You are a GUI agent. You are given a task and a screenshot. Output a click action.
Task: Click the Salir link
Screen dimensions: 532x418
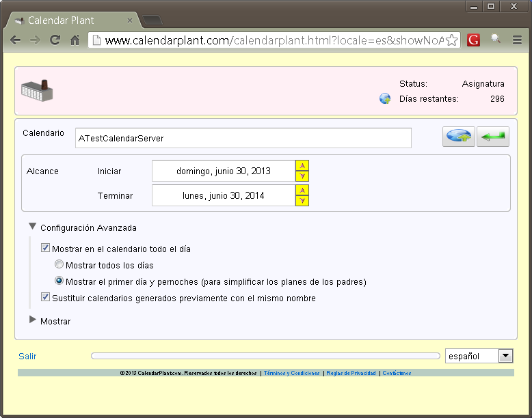pos(27,356)
